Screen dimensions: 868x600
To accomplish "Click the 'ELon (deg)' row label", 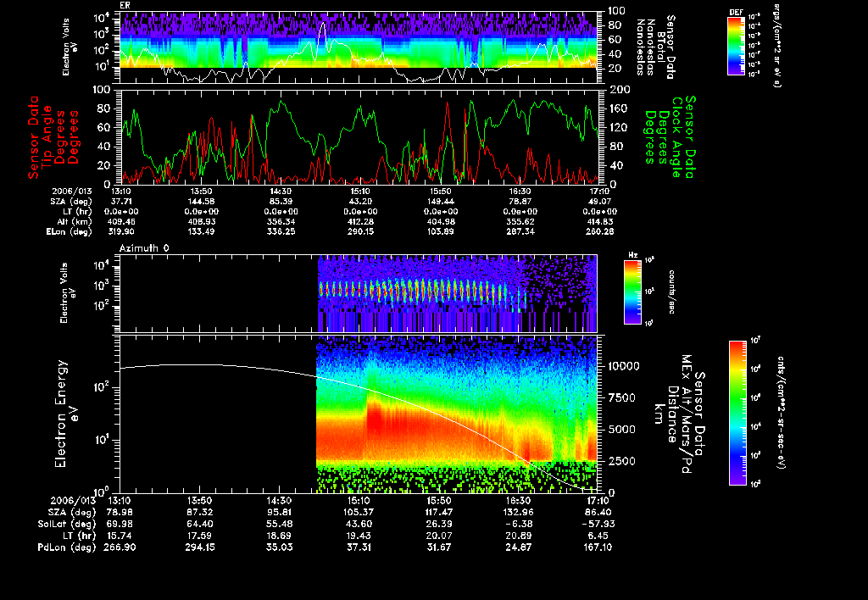I will 69,232.
